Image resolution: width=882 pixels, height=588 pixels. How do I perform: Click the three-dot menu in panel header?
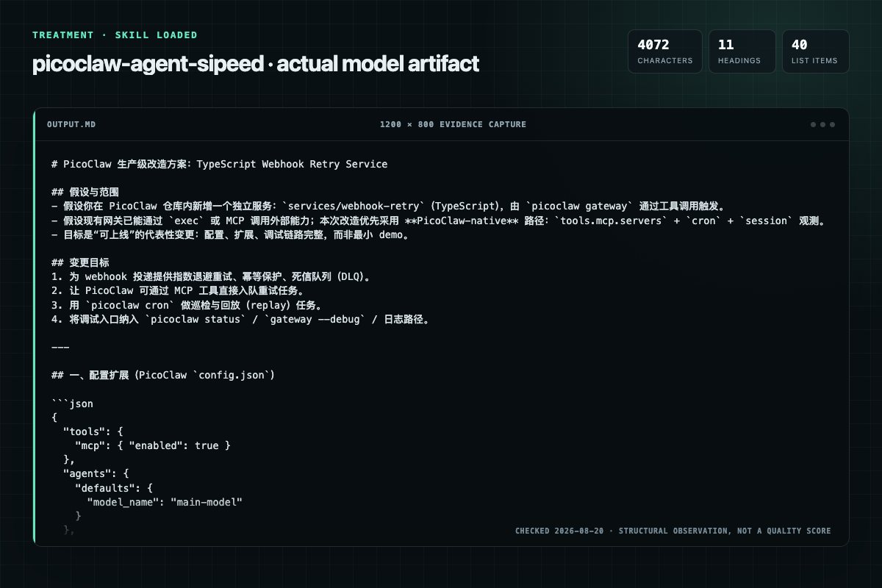pos(822,124)
